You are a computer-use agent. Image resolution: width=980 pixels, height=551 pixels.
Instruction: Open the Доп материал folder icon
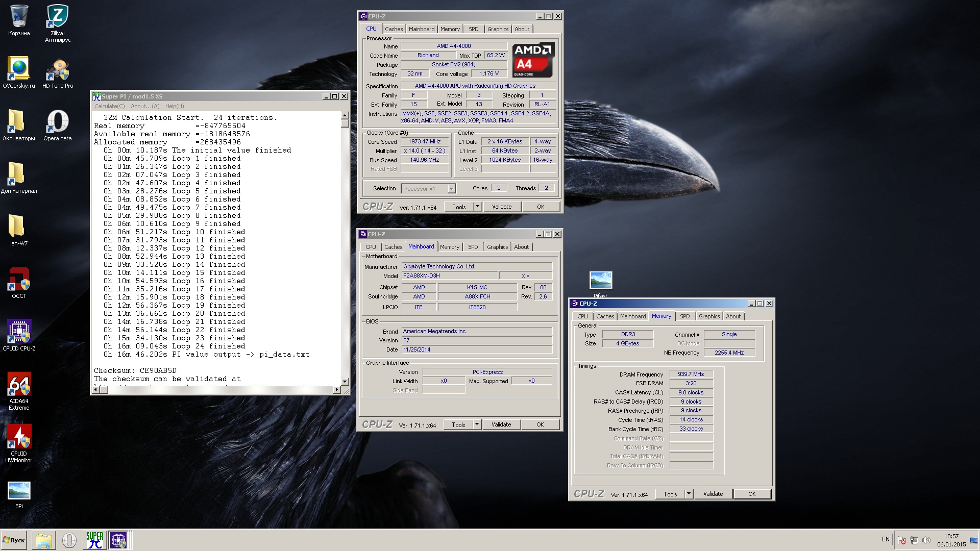coord(19,178)
